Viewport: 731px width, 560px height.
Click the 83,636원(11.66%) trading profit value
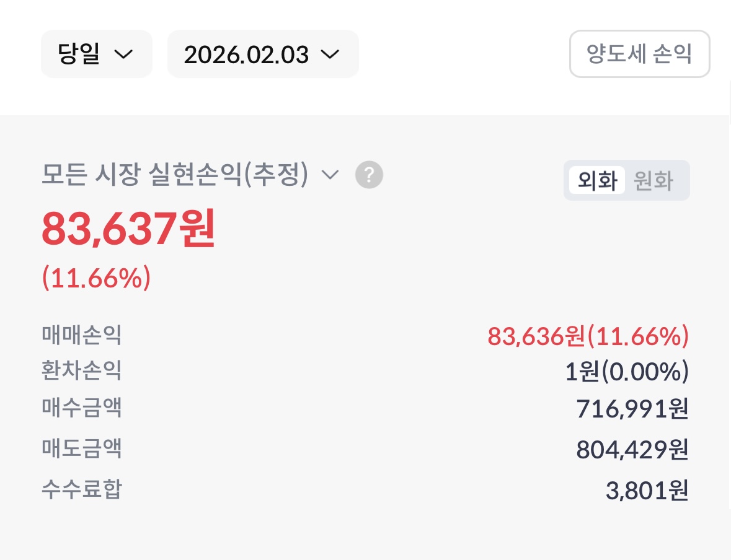pyautogui.click(x=588, y=336)
